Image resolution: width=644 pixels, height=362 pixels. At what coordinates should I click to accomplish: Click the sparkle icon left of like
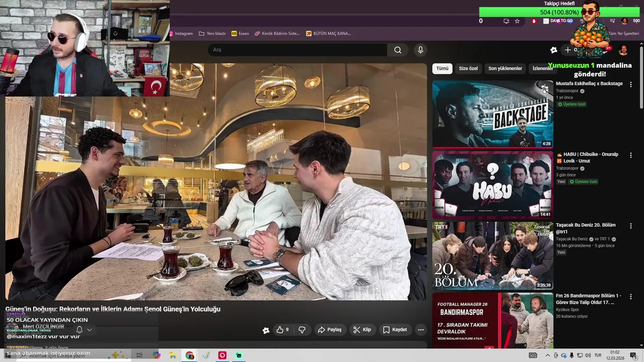tap(266, 330)
